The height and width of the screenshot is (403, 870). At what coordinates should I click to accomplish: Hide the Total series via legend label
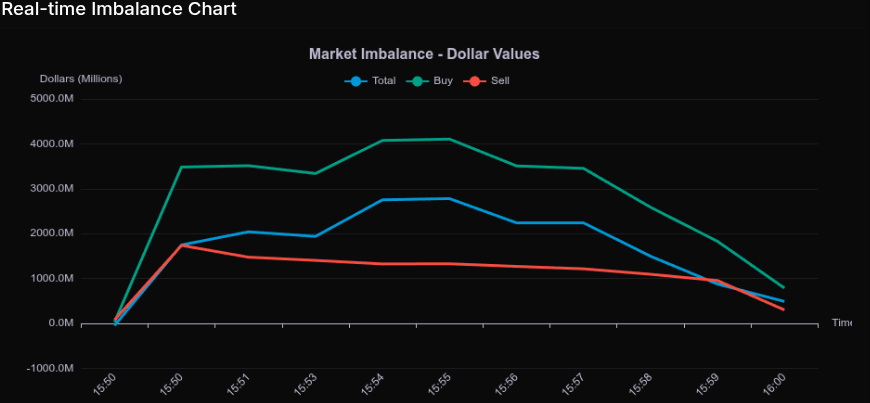[x=383, y=80]
